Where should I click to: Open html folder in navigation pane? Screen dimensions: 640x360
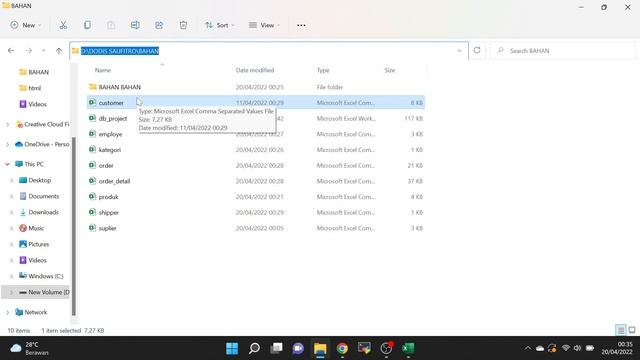(36, 88)
